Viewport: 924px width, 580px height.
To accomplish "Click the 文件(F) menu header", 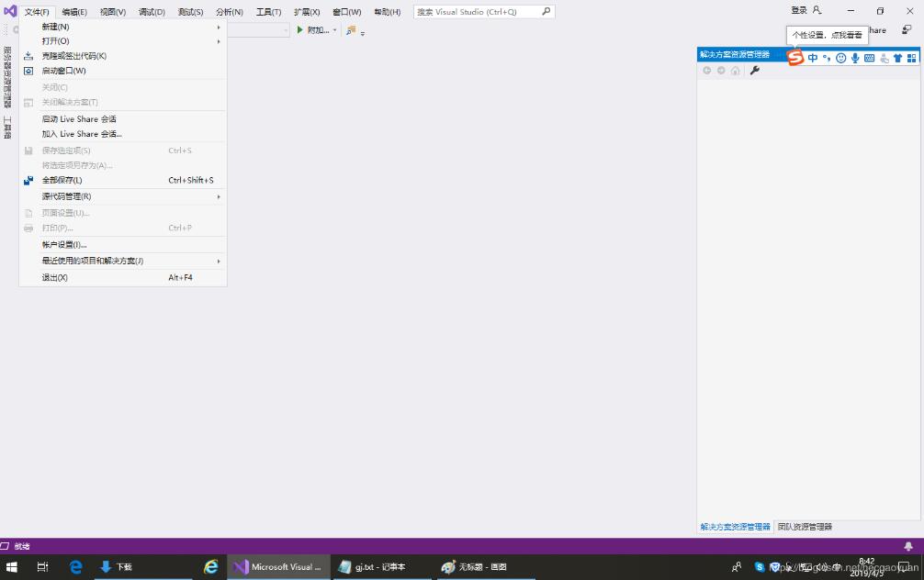I will click(37, 12).
